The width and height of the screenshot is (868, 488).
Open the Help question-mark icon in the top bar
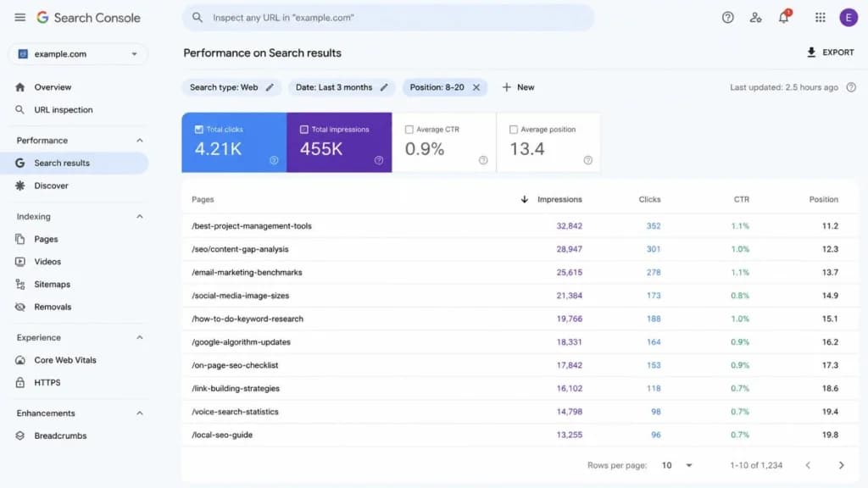tap(727, 18)
